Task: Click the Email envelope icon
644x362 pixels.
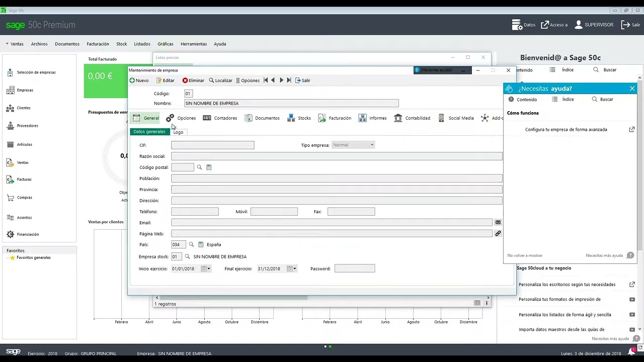Action: pos(498,222)
